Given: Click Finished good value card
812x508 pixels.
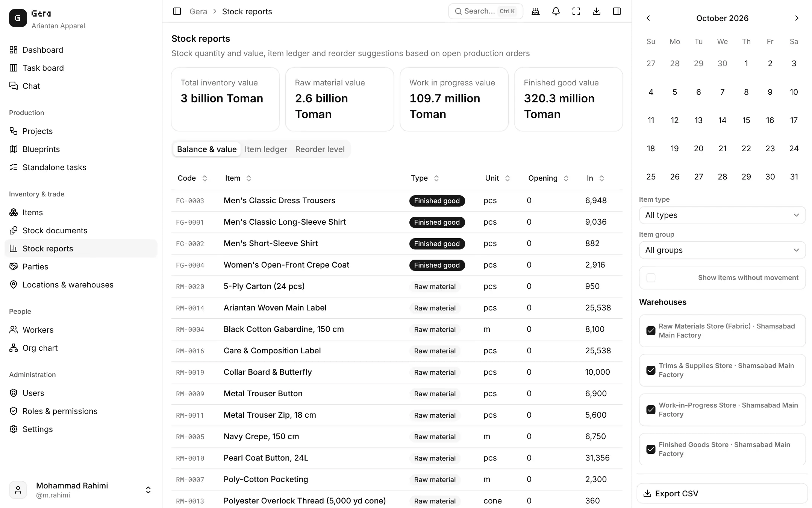Looking at the screenshot, I should point(568,99).
